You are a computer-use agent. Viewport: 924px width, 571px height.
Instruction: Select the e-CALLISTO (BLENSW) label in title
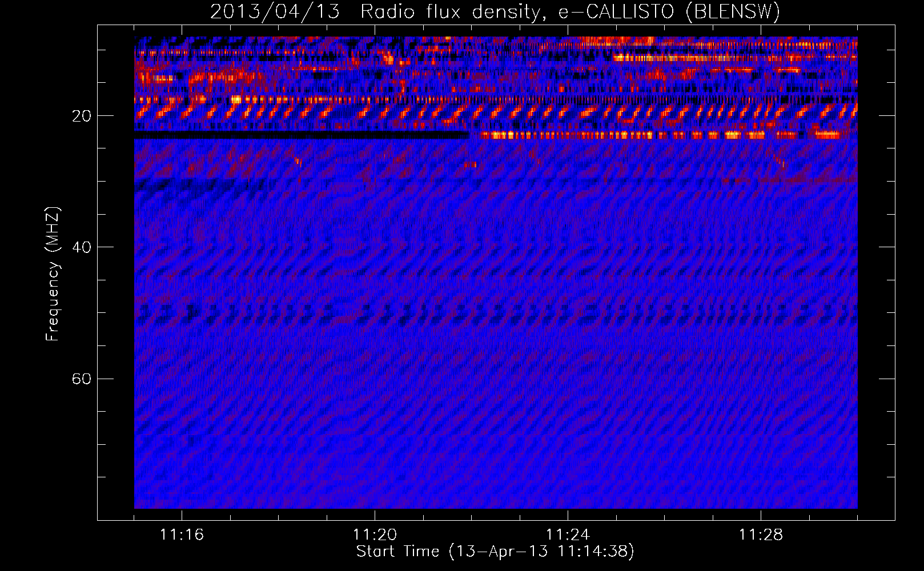coord(669,11)
